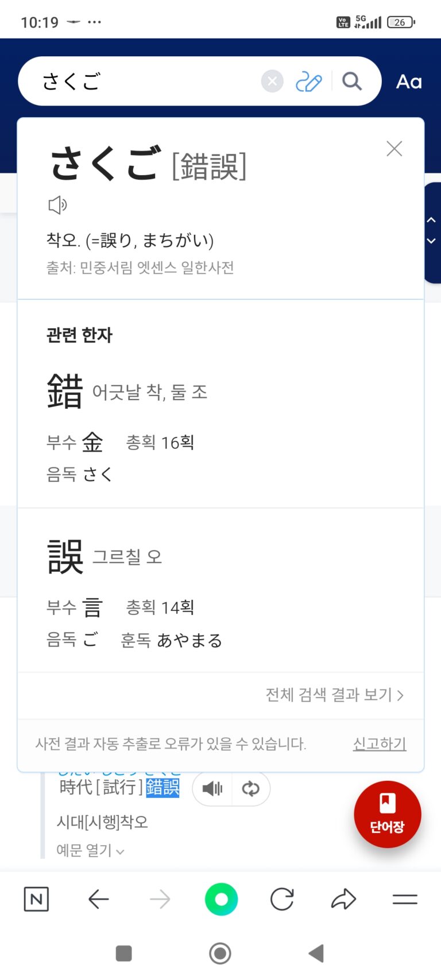The height and width of the screenshot is (980, 441).
Task: Tap the magnifying glass search icon
Action: pos(352,82)
